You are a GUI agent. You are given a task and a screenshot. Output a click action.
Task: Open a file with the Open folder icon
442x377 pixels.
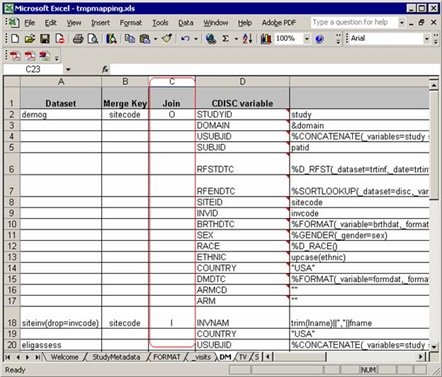tap(30, 39)
